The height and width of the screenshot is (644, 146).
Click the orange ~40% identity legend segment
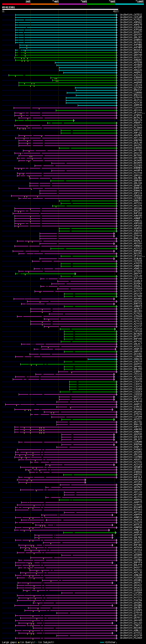point(45,4)
